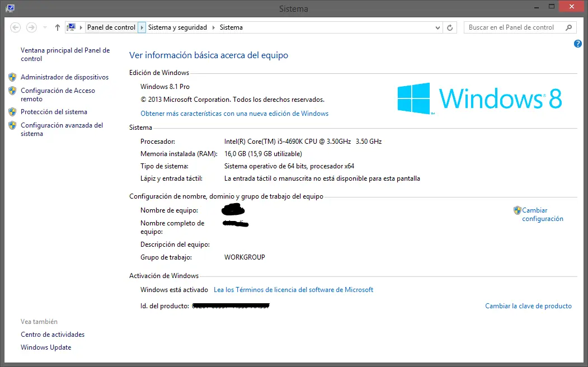Click the Sistema window icon in title bar

pos(10,8)
